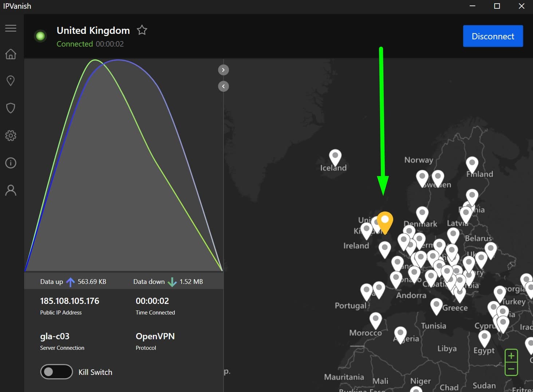Click the public IP address 185.108.105.176
Screen dimensions: 533x392
70,301
